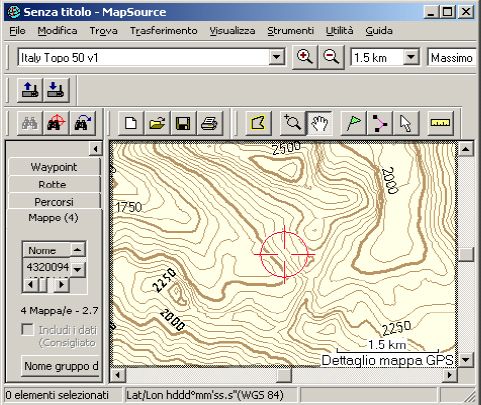This screenshot has height=405, width=481.
Task: Expand the 1.5 km scale dropdown
Action: (411, 57)
